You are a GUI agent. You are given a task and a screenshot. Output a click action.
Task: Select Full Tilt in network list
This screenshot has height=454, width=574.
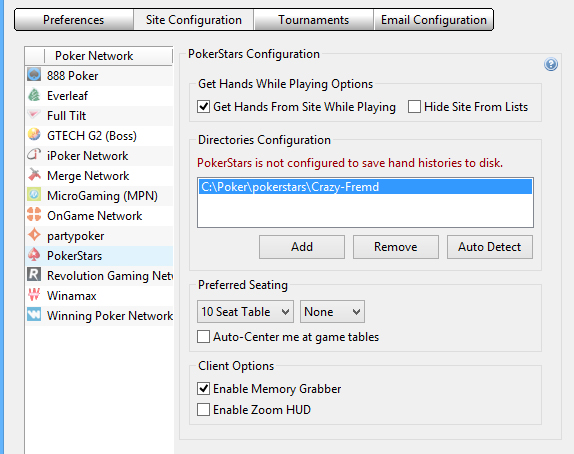99,116
